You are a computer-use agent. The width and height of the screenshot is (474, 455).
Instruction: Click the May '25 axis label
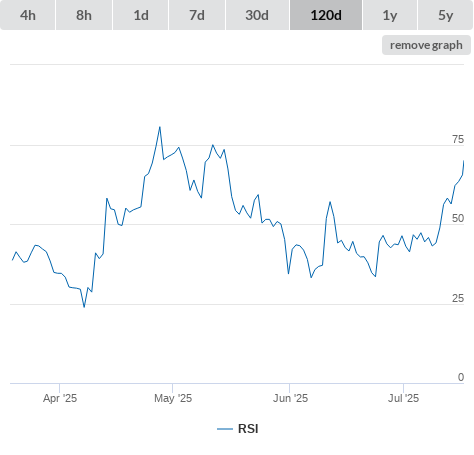173,398
